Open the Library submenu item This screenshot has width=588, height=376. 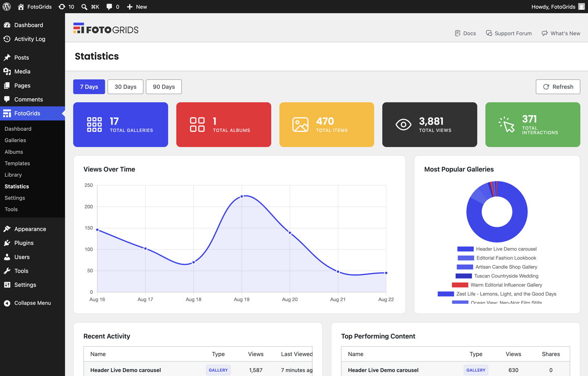coord(13,175)
